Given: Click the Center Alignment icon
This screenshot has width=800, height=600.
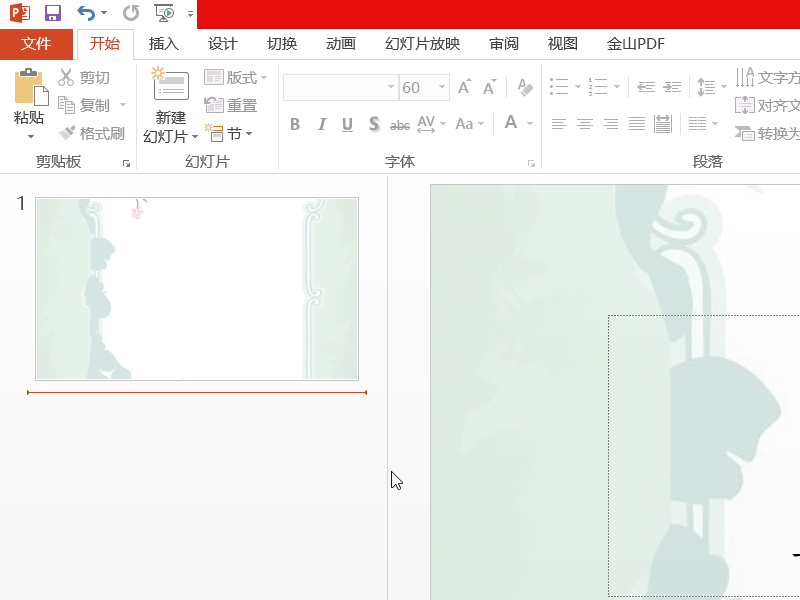Looking at the screenshot, I should click(585, 124).
